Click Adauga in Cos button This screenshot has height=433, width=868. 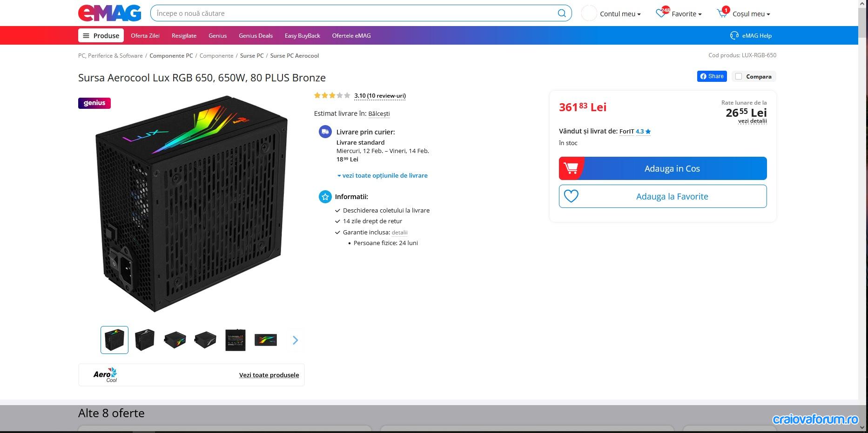pyautogui.click(x=663, y=168)
